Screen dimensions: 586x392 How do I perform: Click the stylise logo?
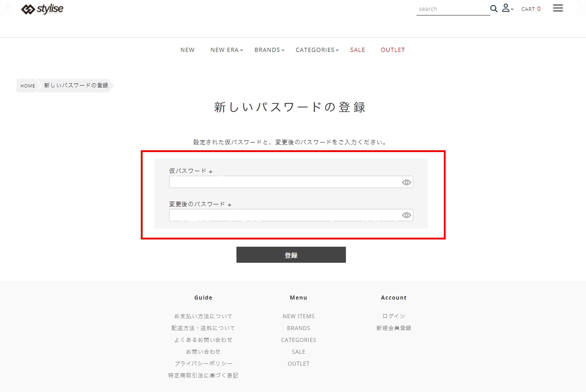(42, 9)
